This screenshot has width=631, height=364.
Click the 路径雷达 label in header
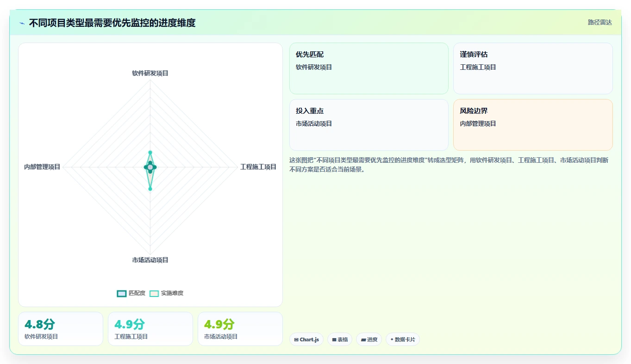(x=600, y=22)
